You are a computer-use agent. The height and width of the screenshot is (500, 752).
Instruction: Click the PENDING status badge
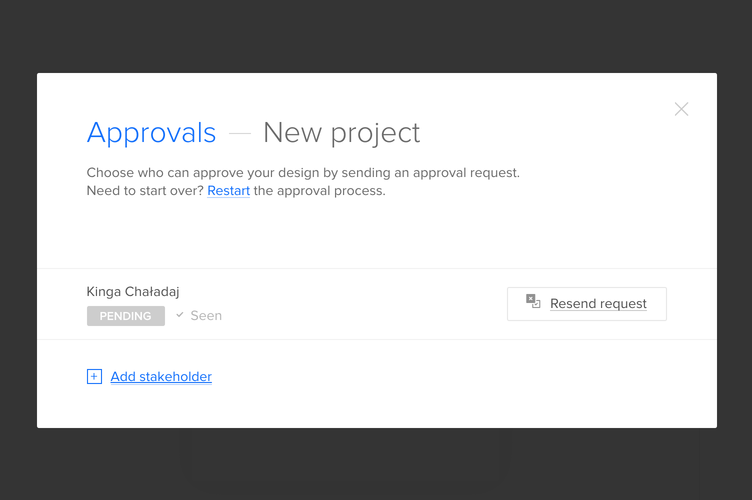pos(126,316)
